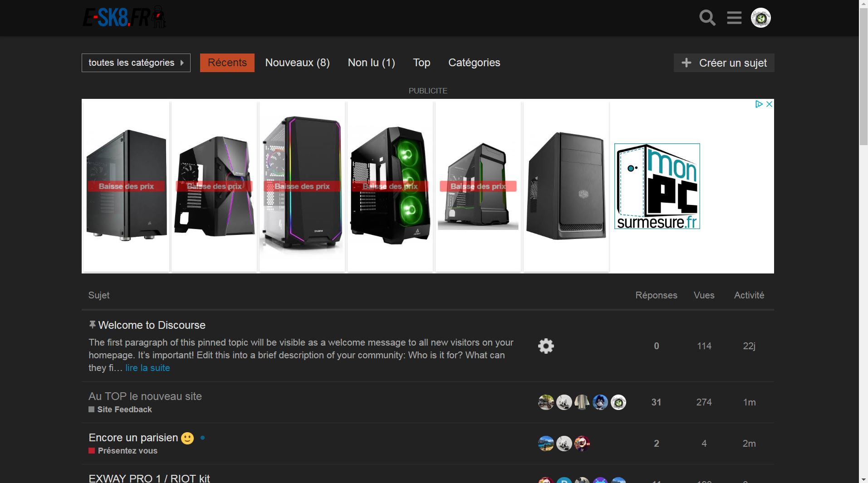This screenshot has height=483, width=868.
Task: Expand the toutes les catégories dropdown
Action: (136, 63)
